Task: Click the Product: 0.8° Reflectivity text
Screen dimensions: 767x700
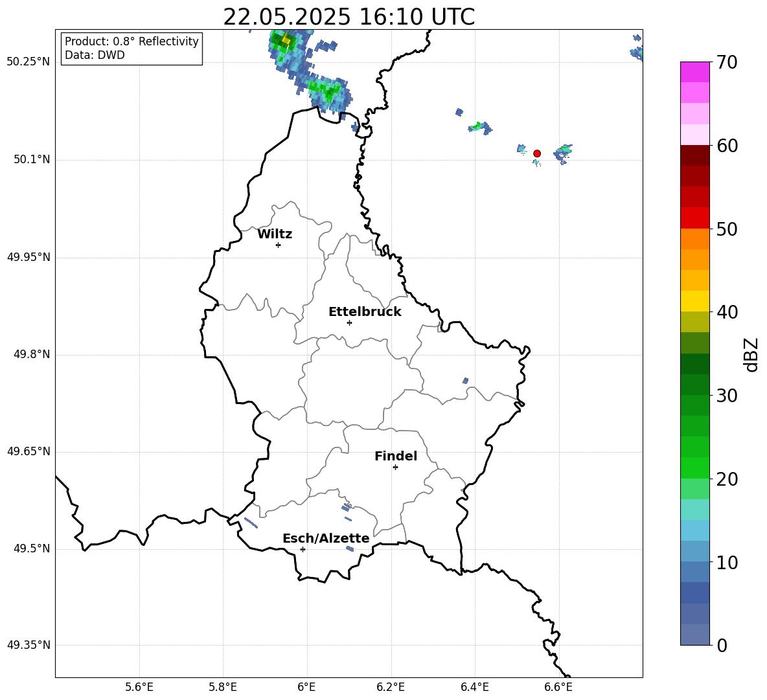Action: 132,41
